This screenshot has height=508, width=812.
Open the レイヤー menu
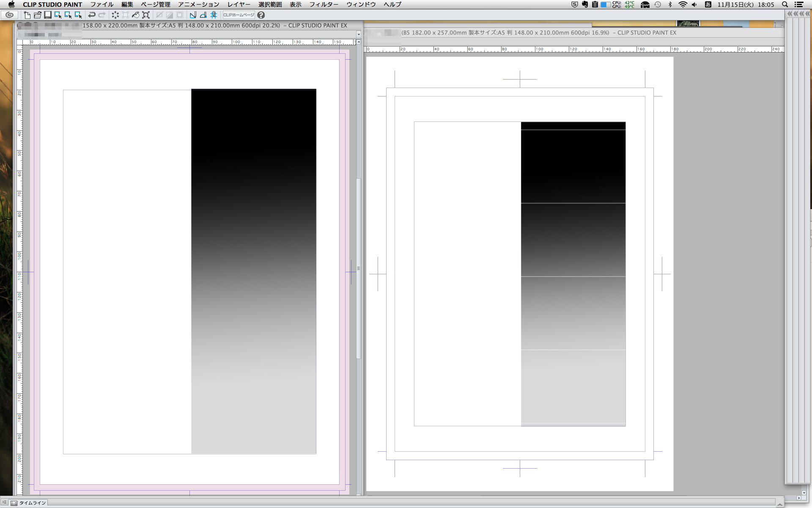pos(239,4)
